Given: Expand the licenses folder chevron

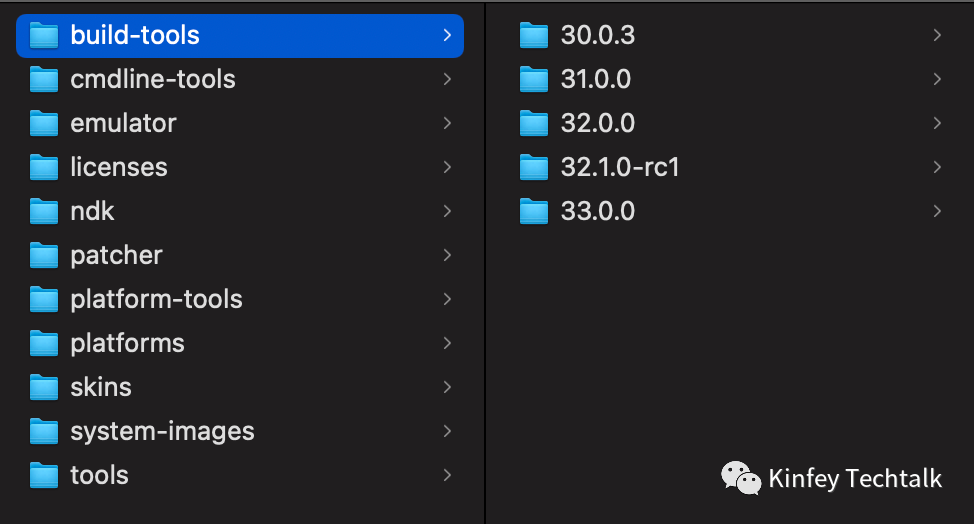Looking at the screenshot, I should coord(447,168).
